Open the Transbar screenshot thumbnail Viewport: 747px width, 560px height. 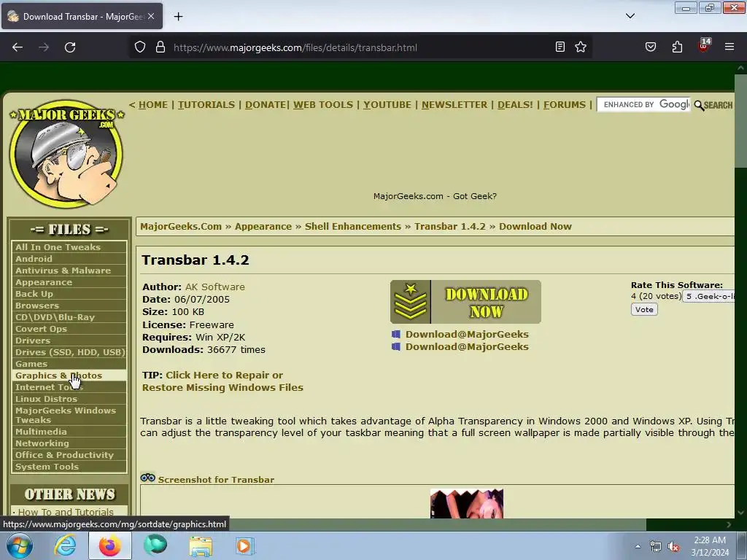pos(466,503)
